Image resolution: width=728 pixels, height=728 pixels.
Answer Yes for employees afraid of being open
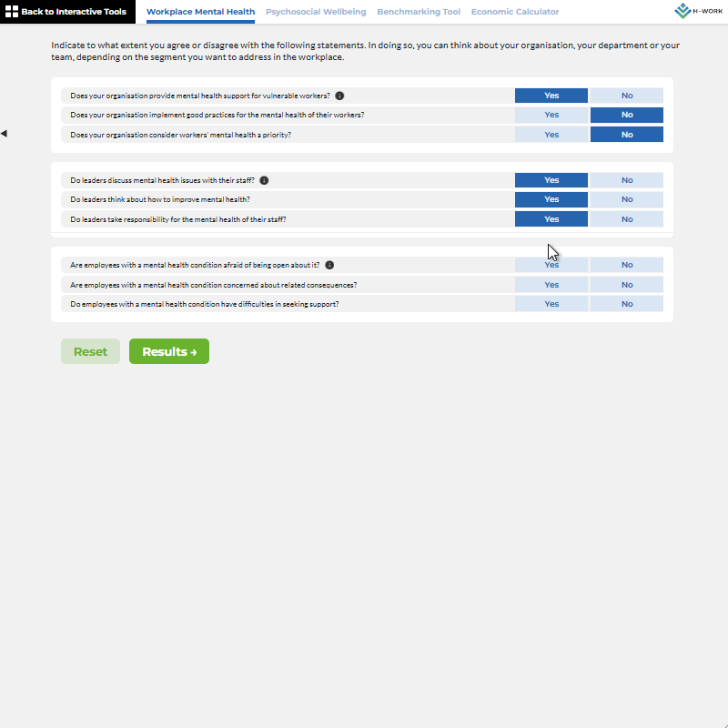coord(551,265)
